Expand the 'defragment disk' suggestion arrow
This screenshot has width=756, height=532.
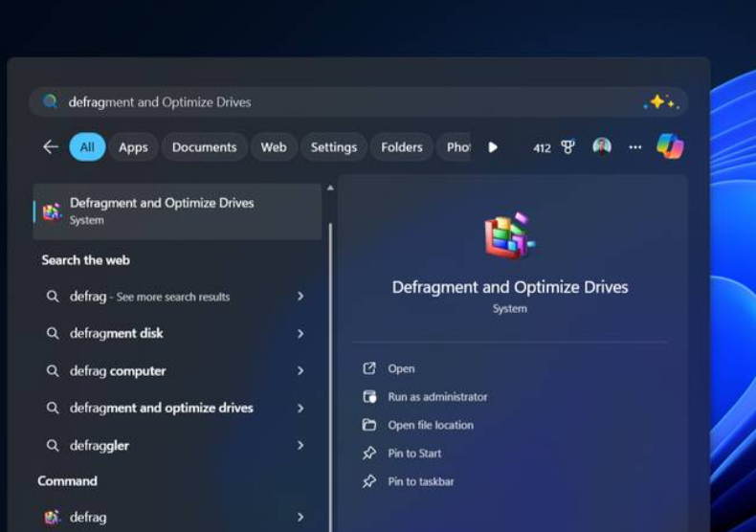(300, 334)
